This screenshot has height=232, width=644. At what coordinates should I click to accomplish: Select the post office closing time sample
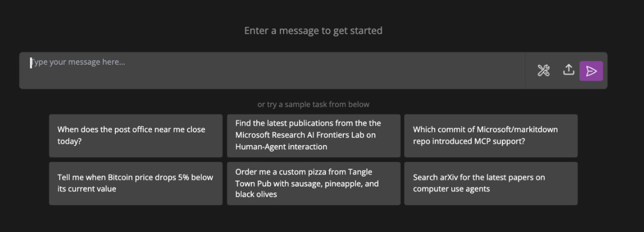(x=136, y=135)
